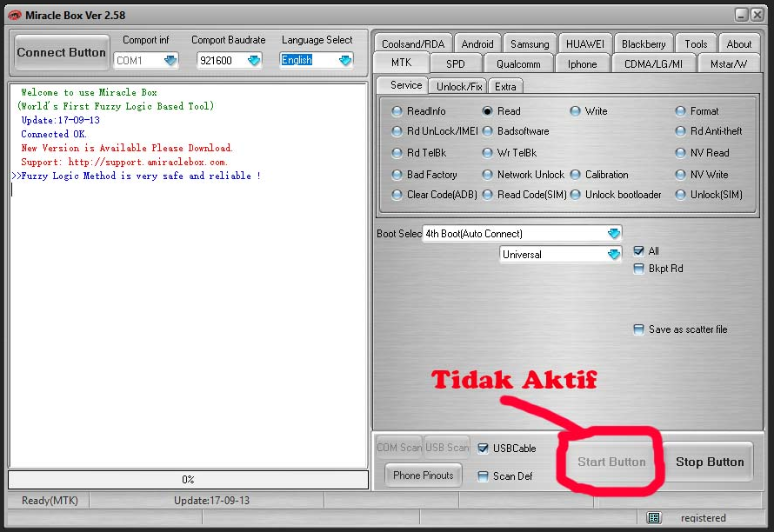
Task: Expand the Universal model dropdown
Action: (614, 254)
